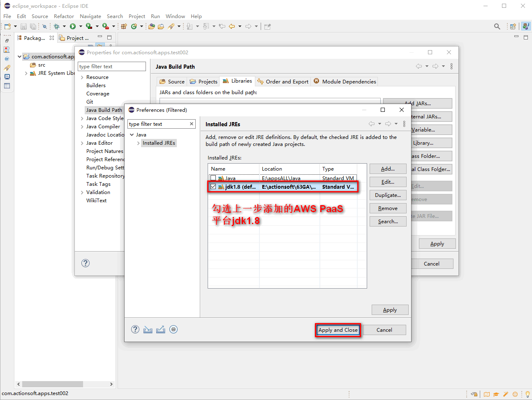Click the green Run button icon

73,26
